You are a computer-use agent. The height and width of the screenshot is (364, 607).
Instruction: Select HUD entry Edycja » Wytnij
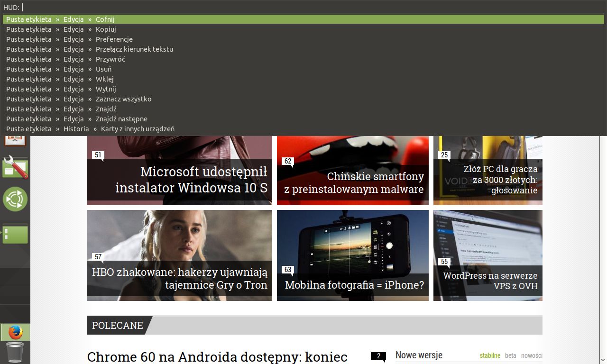click(303, 89)
